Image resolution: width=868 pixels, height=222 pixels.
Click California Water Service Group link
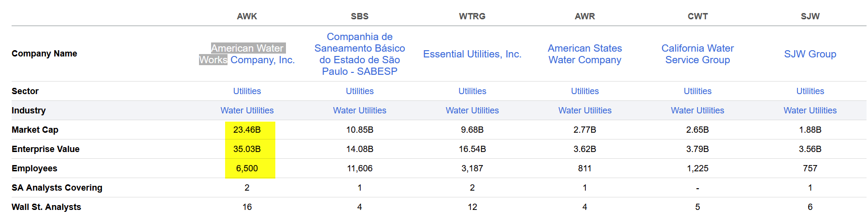tap(697, 54)
